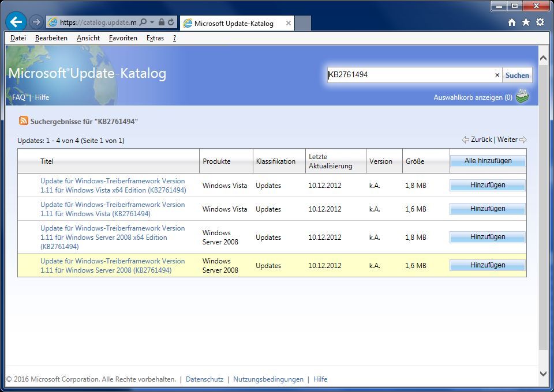Click the Suchen button

click(x=517, y=75)
